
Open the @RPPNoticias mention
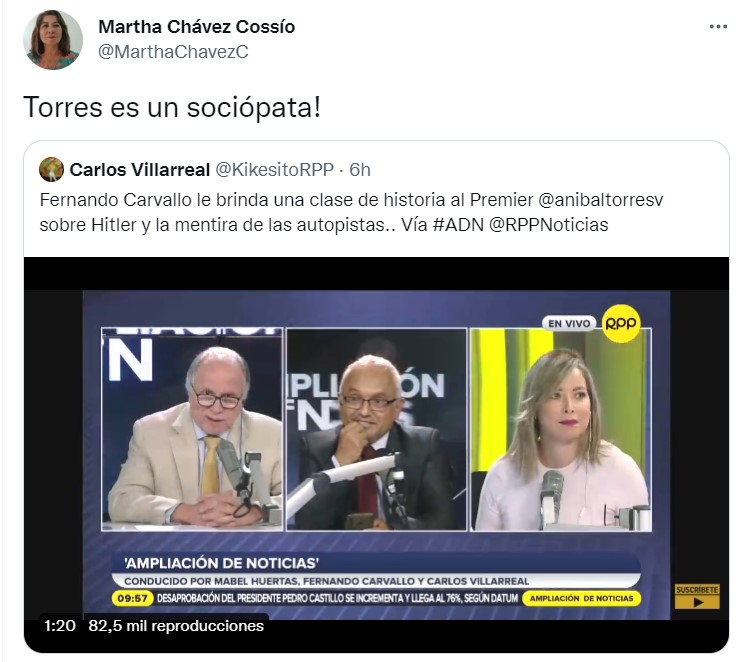pyautogui.click(x=548, y=225)
